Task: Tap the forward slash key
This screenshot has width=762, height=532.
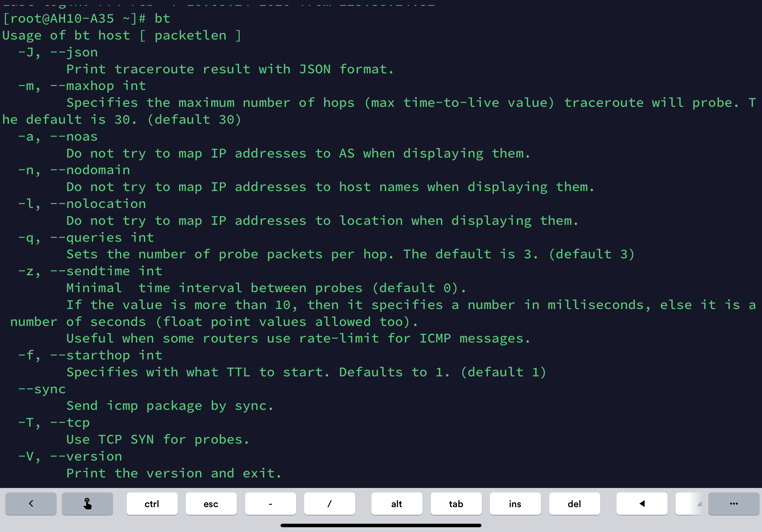Action: point(330,504)
